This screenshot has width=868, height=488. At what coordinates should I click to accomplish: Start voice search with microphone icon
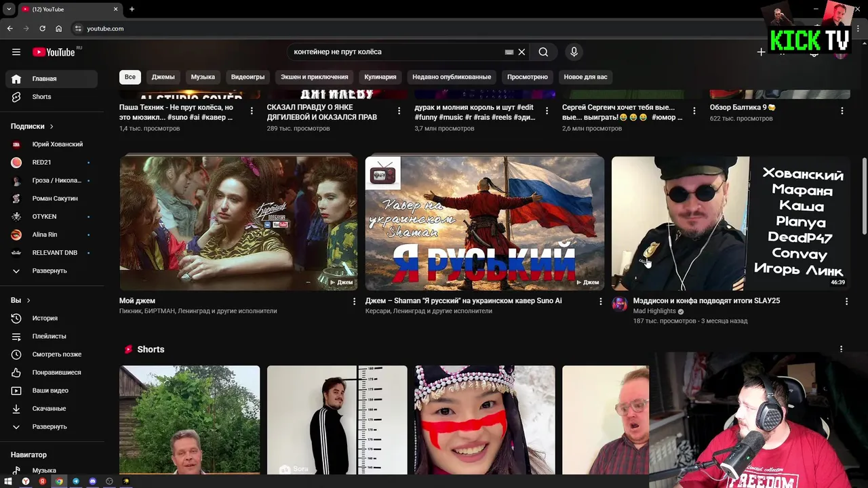pos(574,52)
